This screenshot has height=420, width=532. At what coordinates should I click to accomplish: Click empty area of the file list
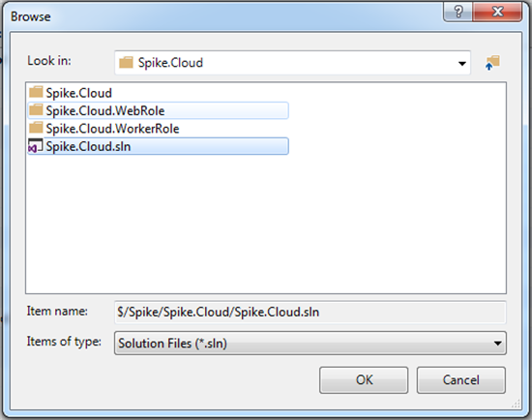[x=266, y=225]
